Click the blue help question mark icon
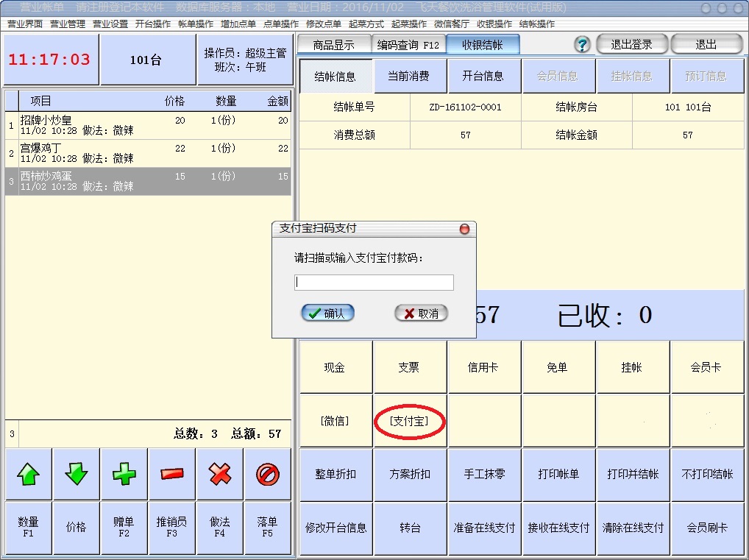Viewport: 749px width, 560px height. click(582, 45)
